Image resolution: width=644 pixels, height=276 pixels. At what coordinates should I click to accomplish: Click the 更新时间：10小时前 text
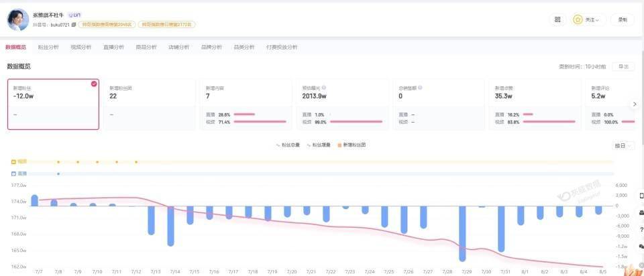click(x=582, y=66)
